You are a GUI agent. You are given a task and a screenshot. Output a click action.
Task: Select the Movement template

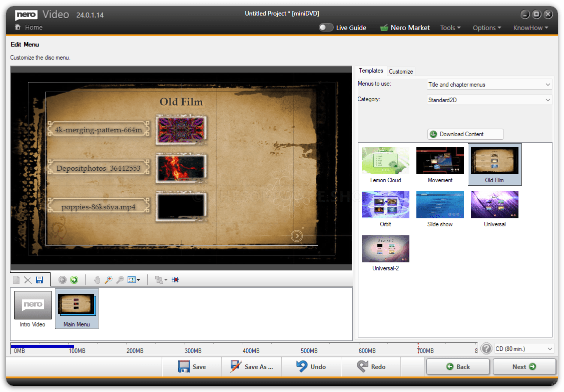[x=440, y=165]
